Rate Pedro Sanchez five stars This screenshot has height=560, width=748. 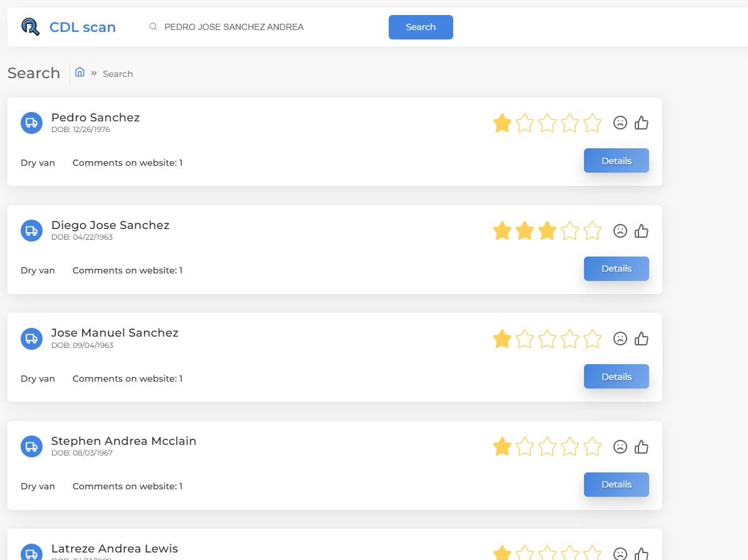pyautogui.click(x=592, y=123)
